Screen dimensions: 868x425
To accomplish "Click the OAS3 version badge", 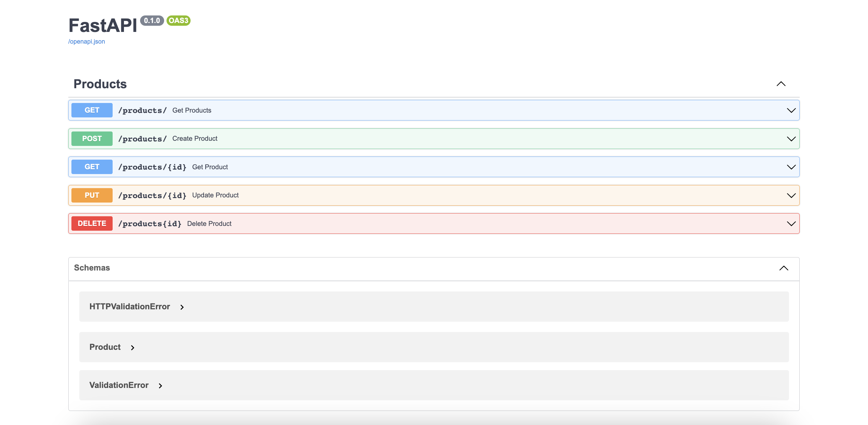I will 178,21.
